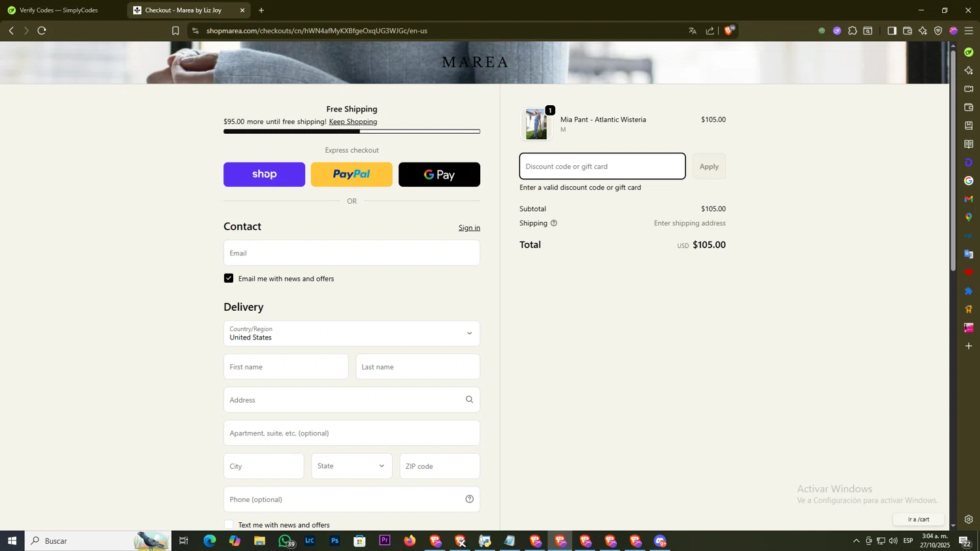Focus the Discount code field
The height and width of the screenshot is (551, 980).
[x=602, y=166]
